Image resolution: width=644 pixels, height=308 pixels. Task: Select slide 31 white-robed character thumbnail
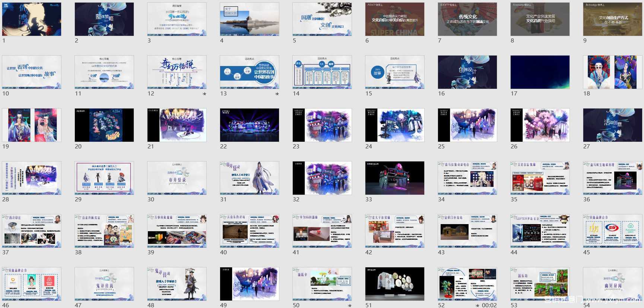tap(250, 178)
